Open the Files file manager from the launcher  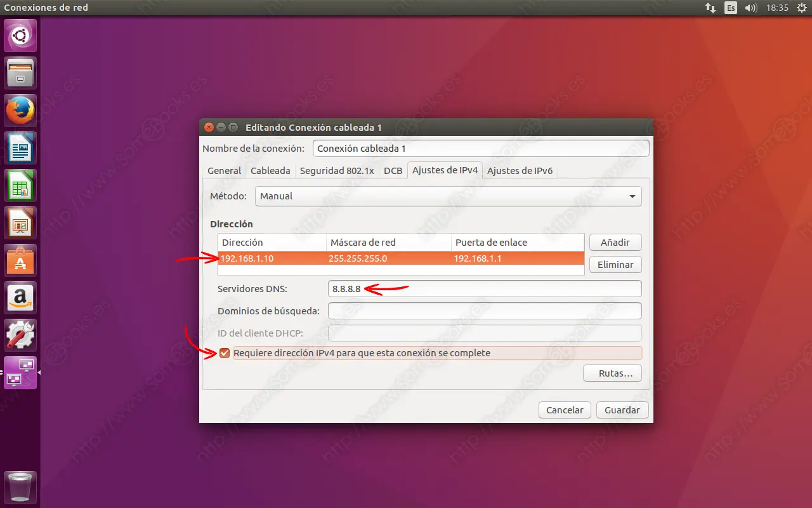coord(20,72)
